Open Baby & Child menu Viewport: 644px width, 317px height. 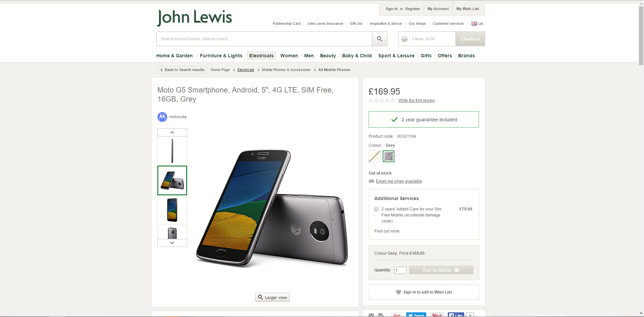357,56
